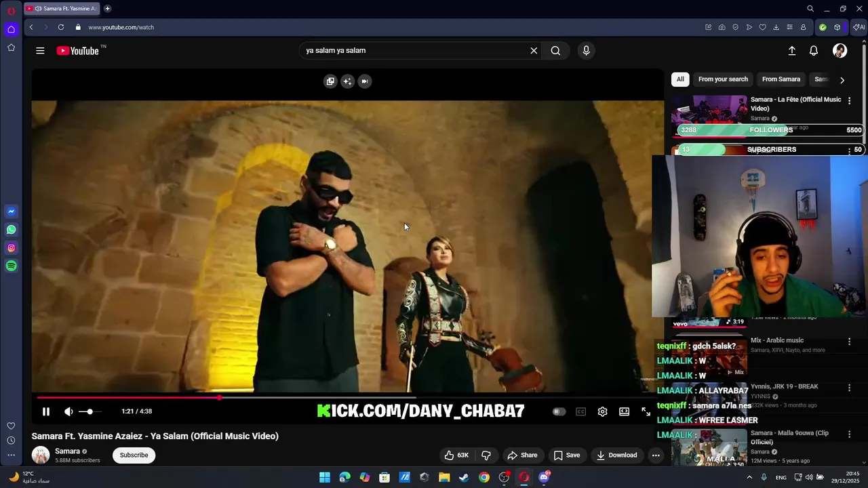The width and height of the screenshot is (868, 488).
Task: Open Steam from taskbar
Action: 464,477
